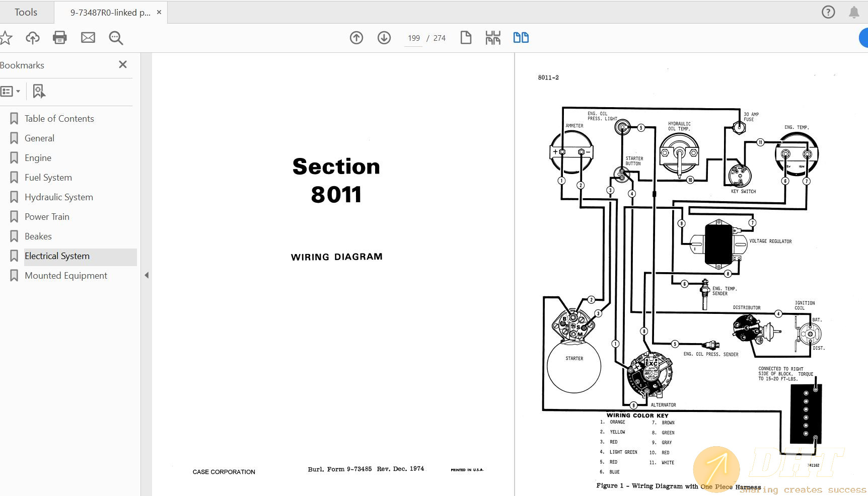Edit the page number field showing 199
868x496 pixels.
[413, 38]
